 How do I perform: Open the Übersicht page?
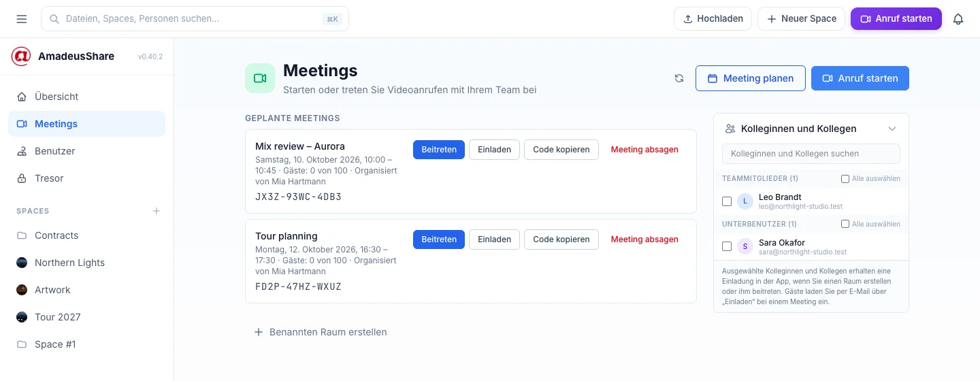coord(86,97)
